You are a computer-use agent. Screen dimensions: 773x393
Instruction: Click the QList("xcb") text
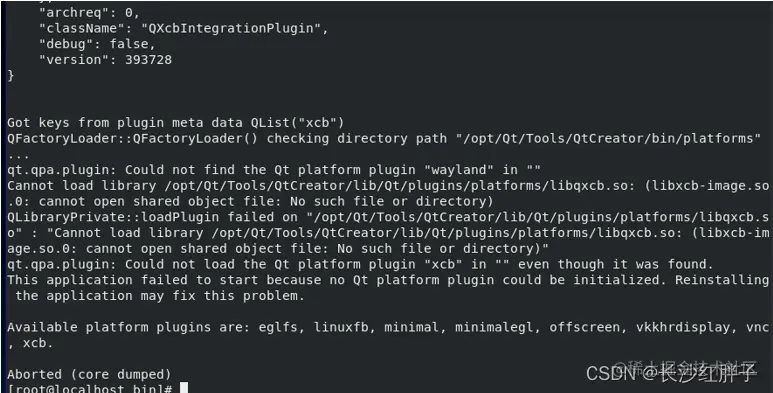point(298,122)
